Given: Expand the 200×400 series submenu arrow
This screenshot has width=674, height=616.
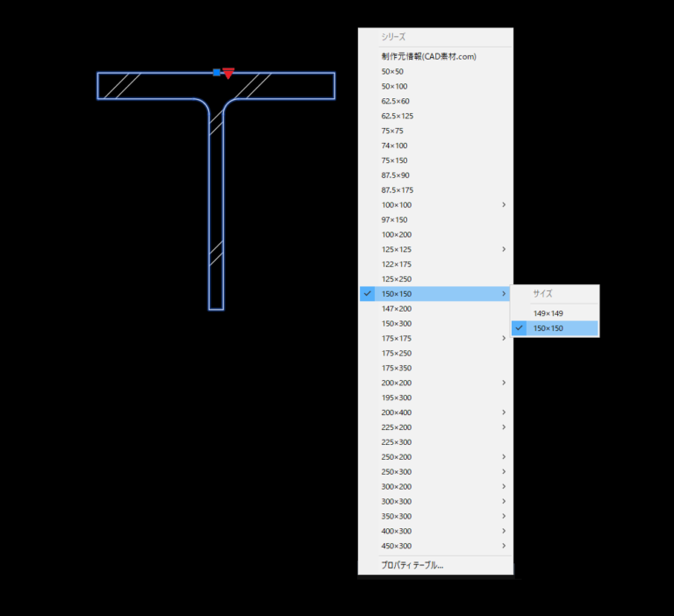Looking at the screenshot, I should tap(503, 412).
